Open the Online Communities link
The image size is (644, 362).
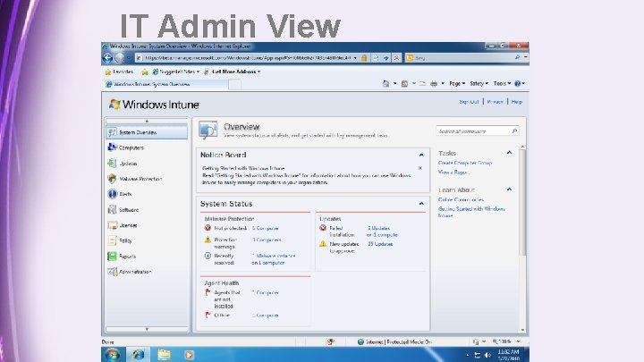tap(461, 199)
